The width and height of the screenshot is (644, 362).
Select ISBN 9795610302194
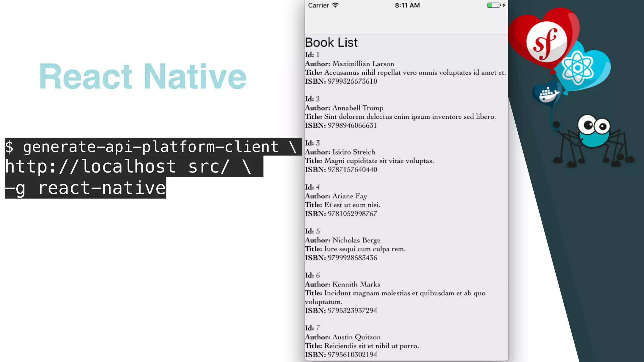[x=341, y=355]
